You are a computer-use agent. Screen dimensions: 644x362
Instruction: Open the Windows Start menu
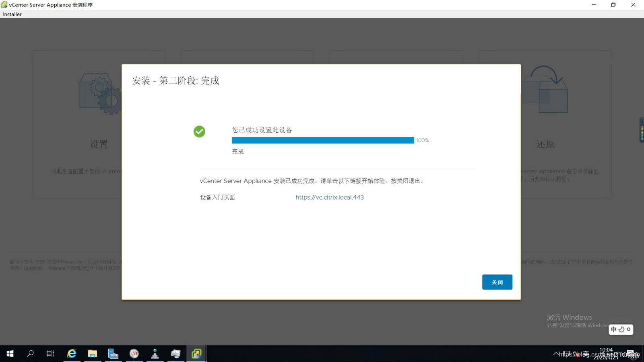(x=10, y=354)
